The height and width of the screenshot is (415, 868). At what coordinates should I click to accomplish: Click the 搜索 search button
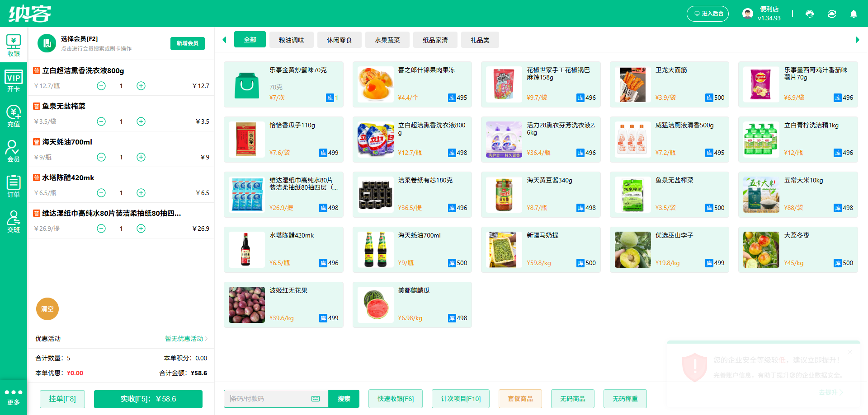click(x=344, y=399)
